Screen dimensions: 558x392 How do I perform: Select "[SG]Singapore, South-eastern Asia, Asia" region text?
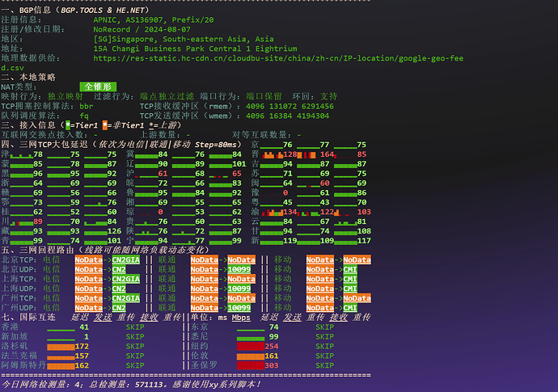[x=184, y=39]
